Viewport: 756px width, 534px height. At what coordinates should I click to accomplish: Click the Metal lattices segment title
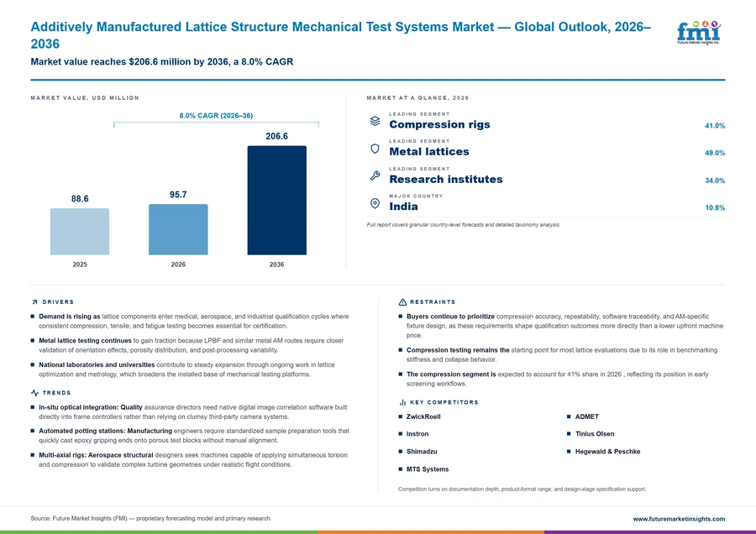429,151
